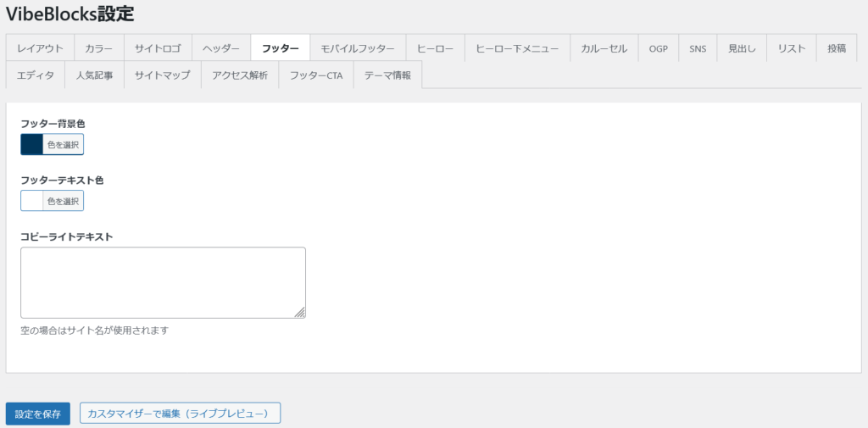The image size is (868, 428).
Task: Go to the モバイルフッター tab
Action: tap(358, 48)
